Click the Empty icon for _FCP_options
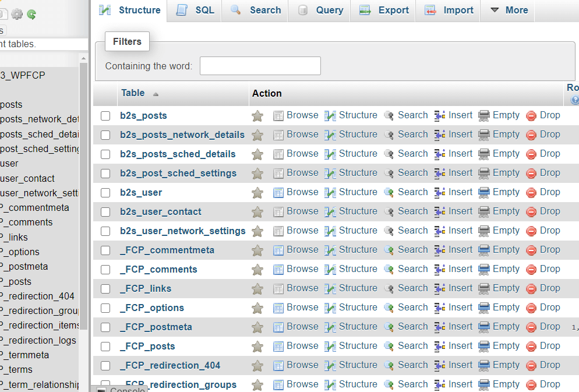The width and height of the screenshot is (579, 392). pyautogui.click(x=483, y=308)
